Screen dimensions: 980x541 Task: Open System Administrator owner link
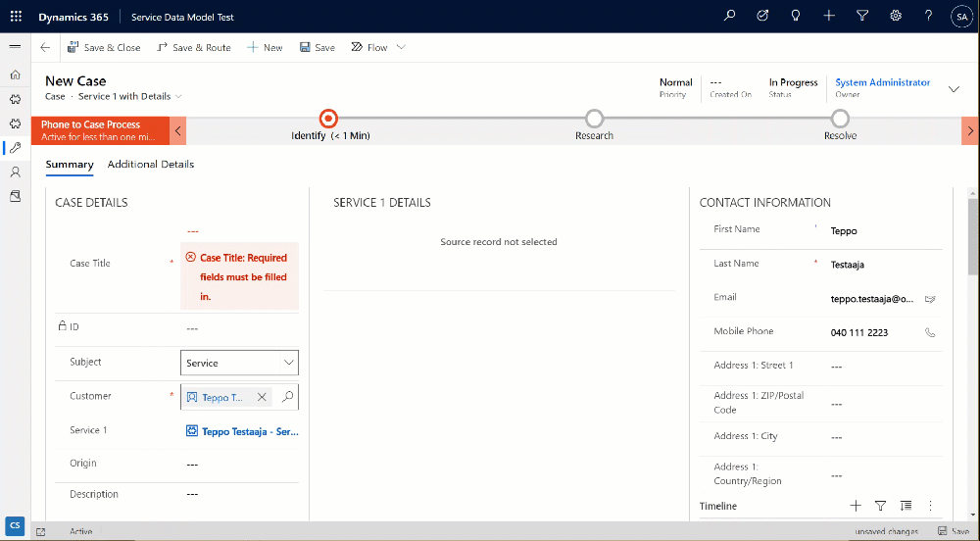[883, 82]
